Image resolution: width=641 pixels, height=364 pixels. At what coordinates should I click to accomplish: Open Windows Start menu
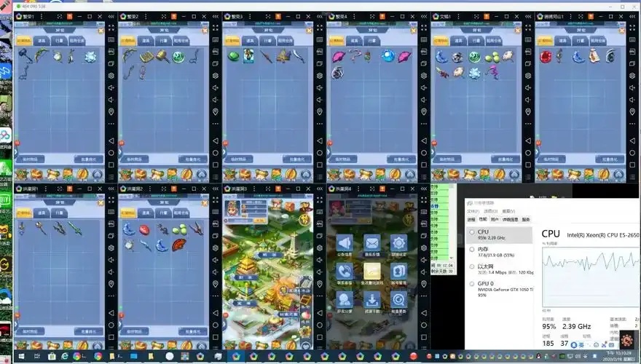[21, 356]
